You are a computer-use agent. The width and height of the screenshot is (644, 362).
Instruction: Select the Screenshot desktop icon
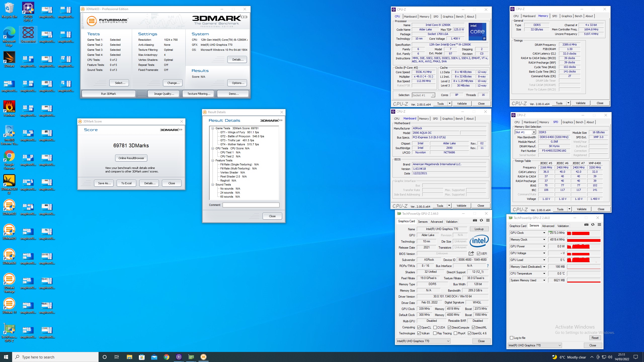pos(28,35)
